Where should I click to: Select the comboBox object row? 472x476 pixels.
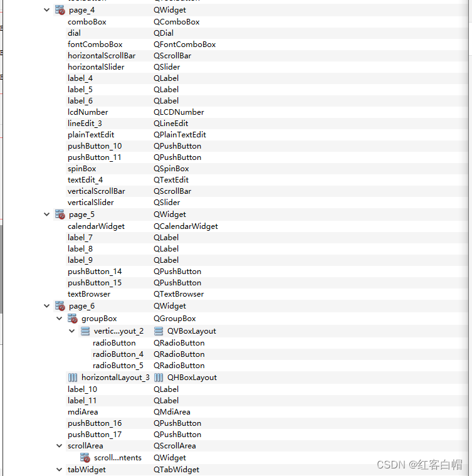[87, 22]
